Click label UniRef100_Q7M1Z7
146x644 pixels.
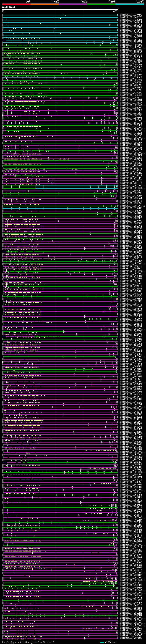[131, 103]
